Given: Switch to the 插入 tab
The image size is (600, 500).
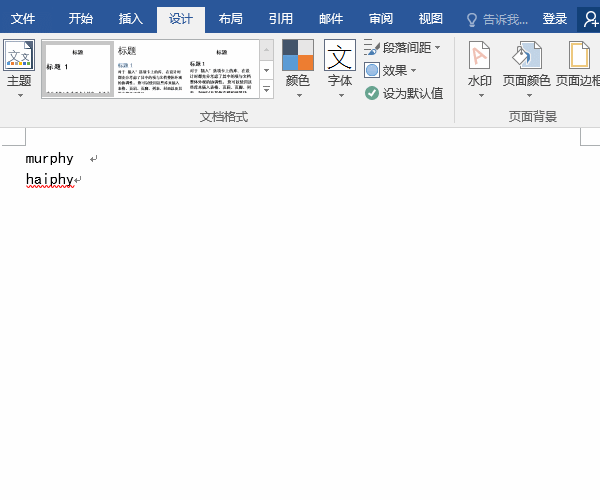Looking at the screenshot, I should (x=130, y=19).
